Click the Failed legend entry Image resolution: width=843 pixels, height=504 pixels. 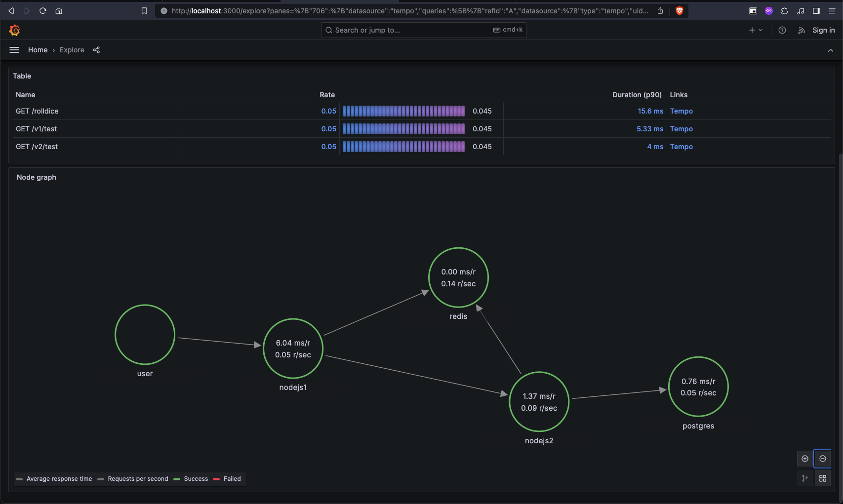click(x=227, y=479)
